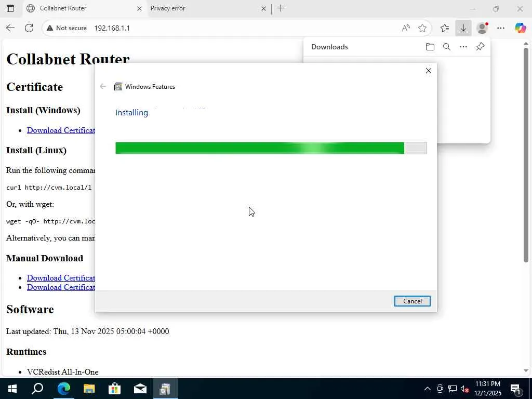Close the Windows Features dialog
532x399 pixels.
click(x=429, y=71)
